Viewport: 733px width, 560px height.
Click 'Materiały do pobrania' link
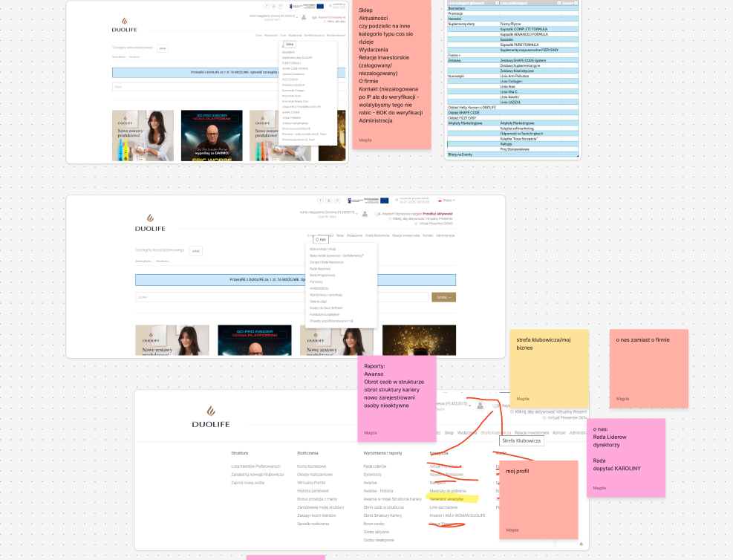click(x=448, y=491)
